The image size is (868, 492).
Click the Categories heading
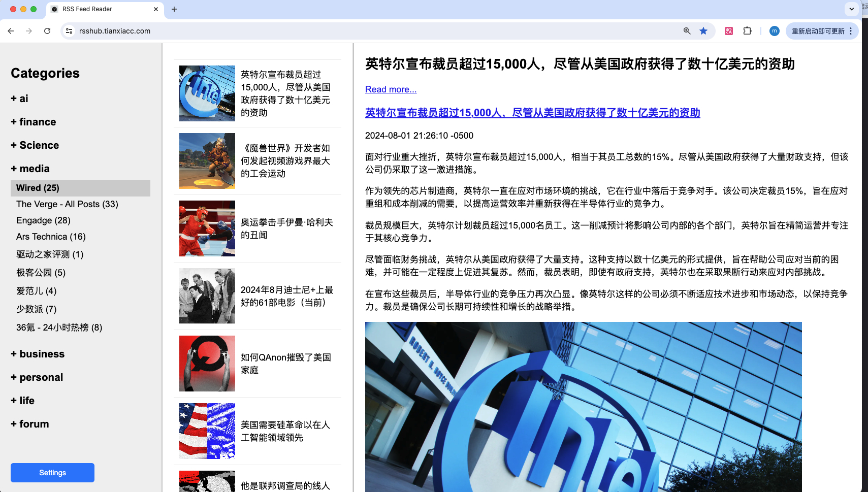[45, 73]
